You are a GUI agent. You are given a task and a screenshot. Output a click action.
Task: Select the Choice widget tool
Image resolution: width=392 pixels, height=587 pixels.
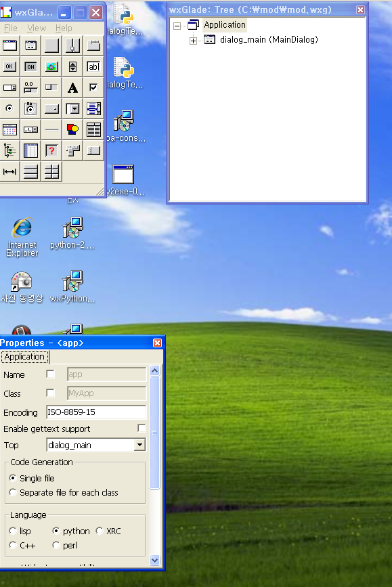click(51, 108)
